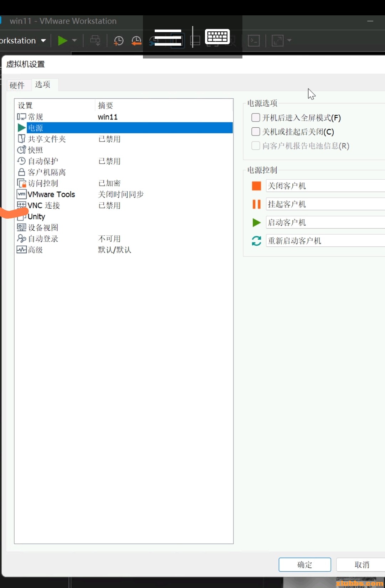Screen dimensions: 385x588
Task: Click the green power-on play button
Action: point(62,41)
